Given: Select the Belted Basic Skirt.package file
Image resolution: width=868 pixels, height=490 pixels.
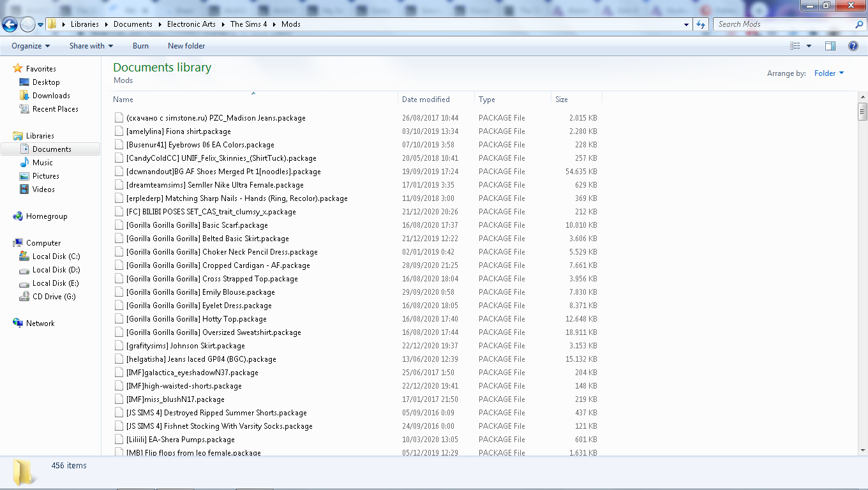Looking at the screenshot, I should pyautogui.click(x=207, y=239).
